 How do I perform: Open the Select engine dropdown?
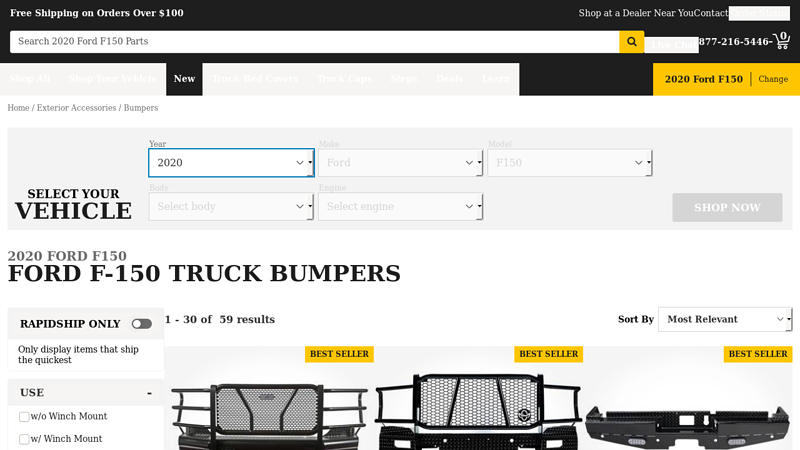click(x=401, y=207)
